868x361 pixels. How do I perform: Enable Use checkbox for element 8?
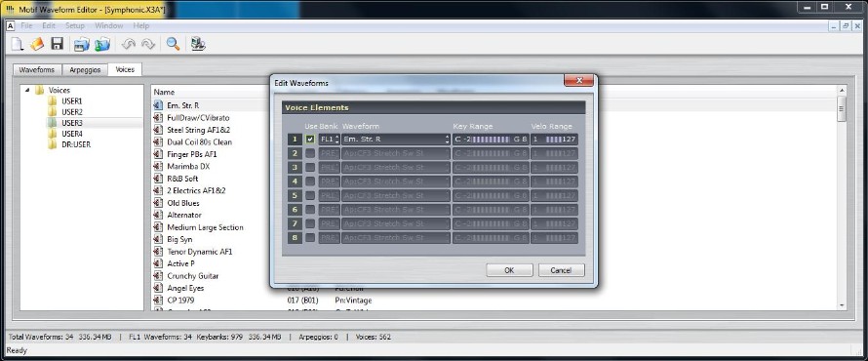coord(310,237)
